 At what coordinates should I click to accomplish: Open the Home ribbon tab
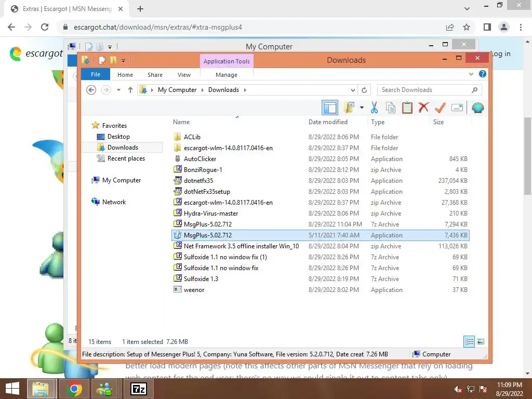[x=125, y=75]
